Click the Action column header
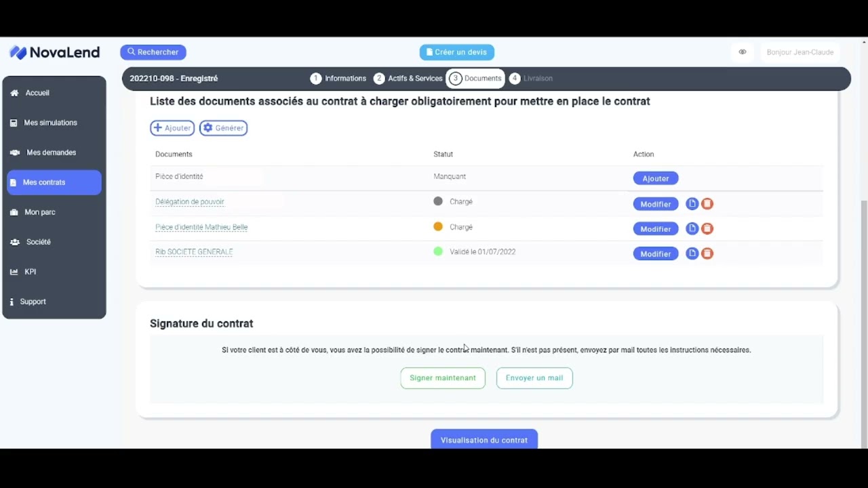This screenshot has height=488, width=868. point(644,155)
